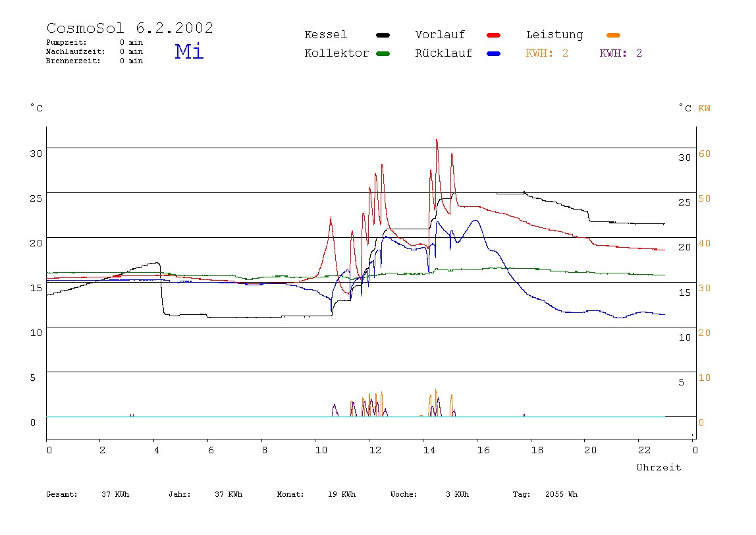756x535 pixels.
Task: Click the 'Kollektor' legend label
Action: pyautogui.click(x=337, y=53)
